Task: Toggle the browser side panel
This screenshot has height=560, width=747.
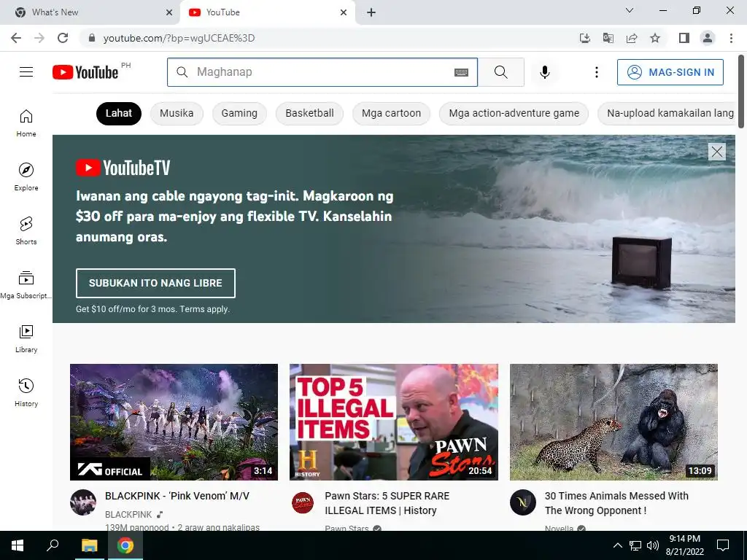Action: coord(684,38)
